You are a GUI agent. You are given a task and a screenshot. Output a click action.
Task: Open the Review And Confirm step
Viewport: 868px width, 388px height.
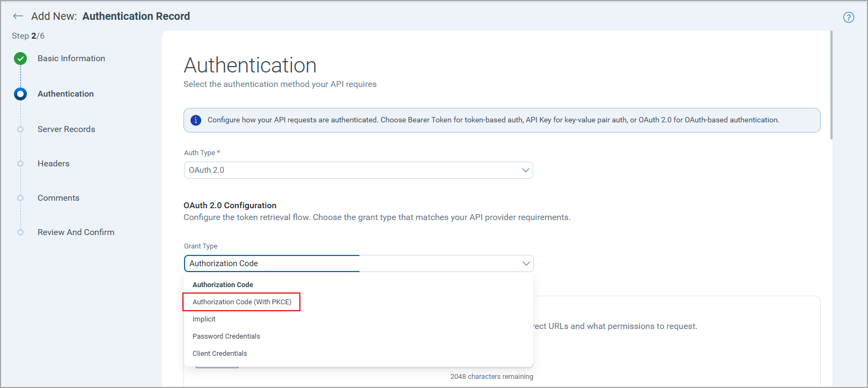(76, 232)
